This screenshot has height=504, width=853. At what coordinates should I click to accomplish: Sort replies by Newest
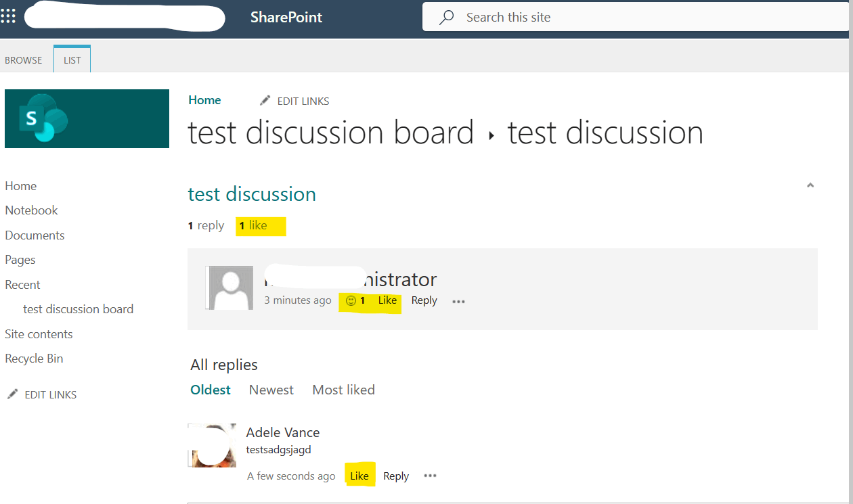[271, 390]
